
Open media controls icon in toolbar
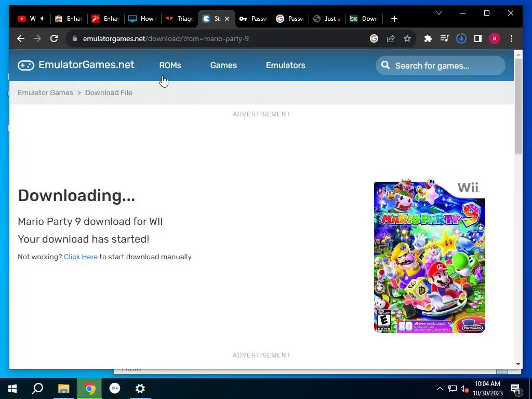coord(445,38)
